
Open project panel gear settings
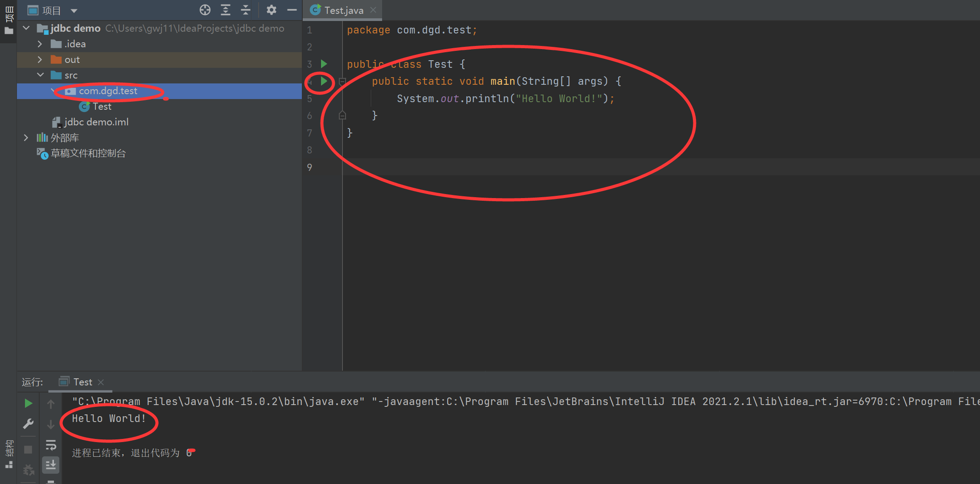pos(271,10)
